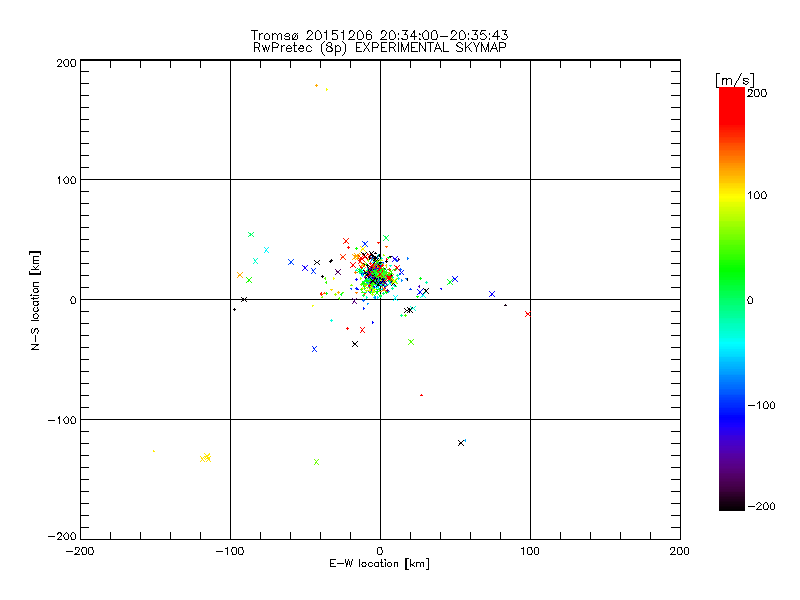Click the blue X marker east of the center cluster
Image resolution: width=800 pixels, height=600 pixels.
pos(492,294)
